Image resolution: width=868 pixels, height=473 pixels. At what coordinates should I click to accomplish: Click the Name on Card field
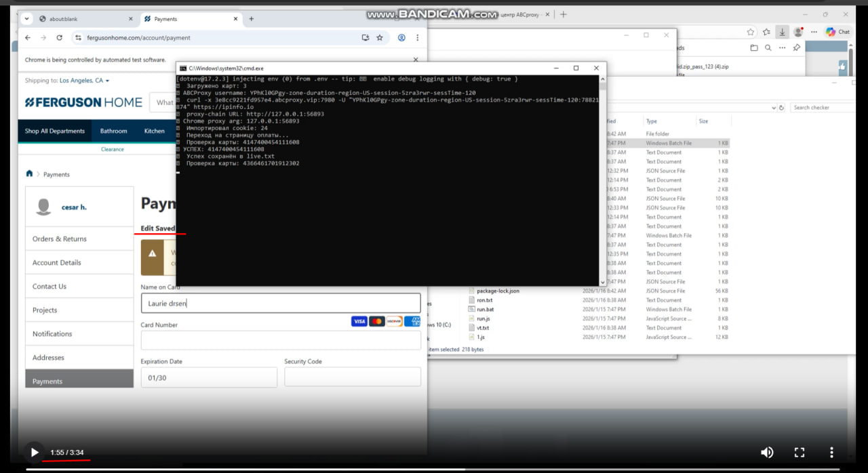pos(281,303)
